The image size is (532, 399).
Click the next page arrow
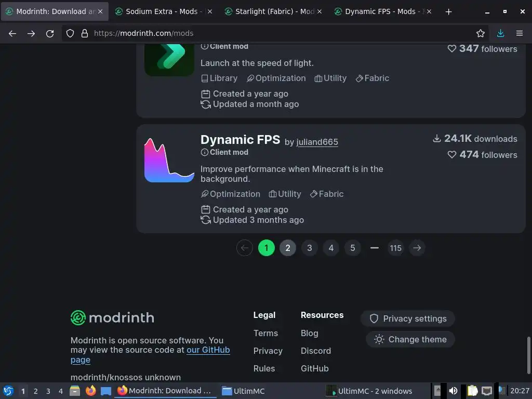(x=417, y=248)
